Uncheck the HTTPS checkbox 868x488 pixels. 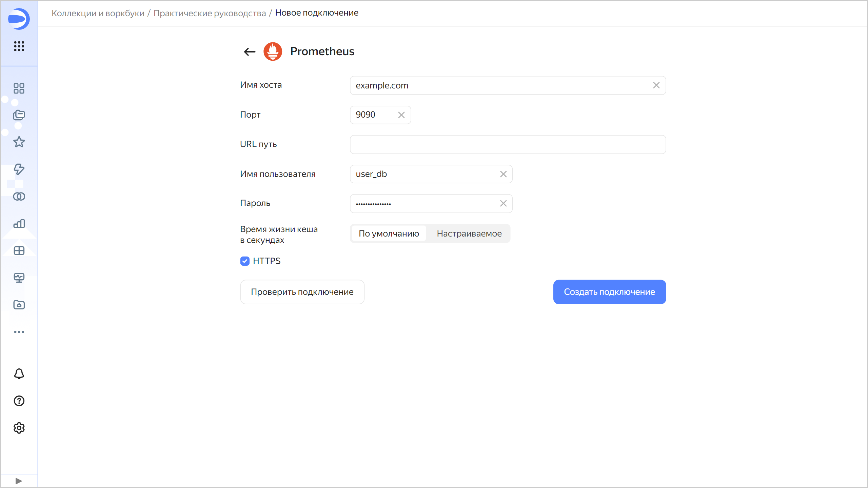(x=245, y=261)
